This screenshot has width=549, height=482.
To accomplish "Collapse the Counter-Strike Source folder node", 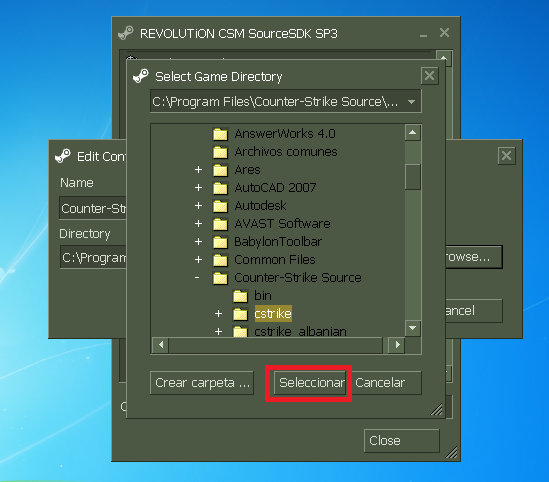I will [197, 278].
